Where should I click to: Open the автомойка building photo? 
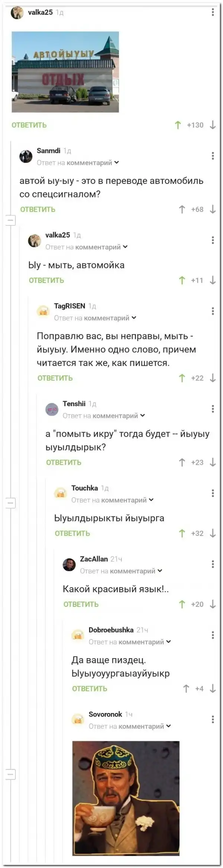(x=65, y=72)
